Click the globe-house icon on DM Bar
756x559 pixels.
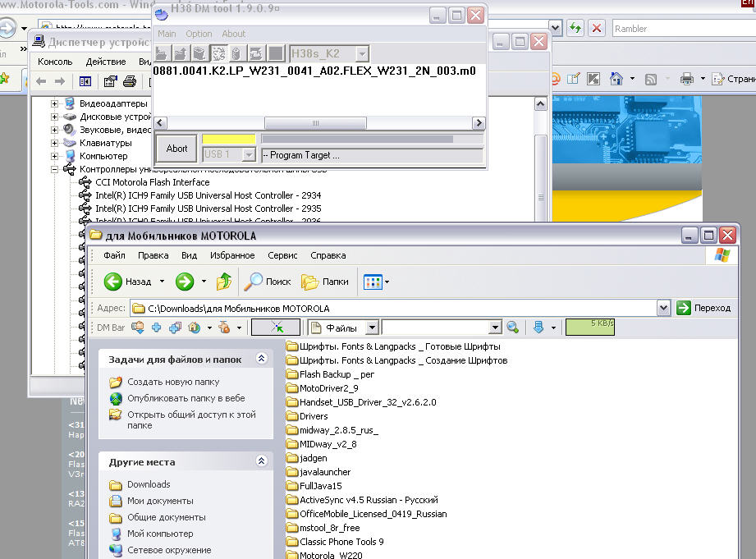click(x=195, y=328)
